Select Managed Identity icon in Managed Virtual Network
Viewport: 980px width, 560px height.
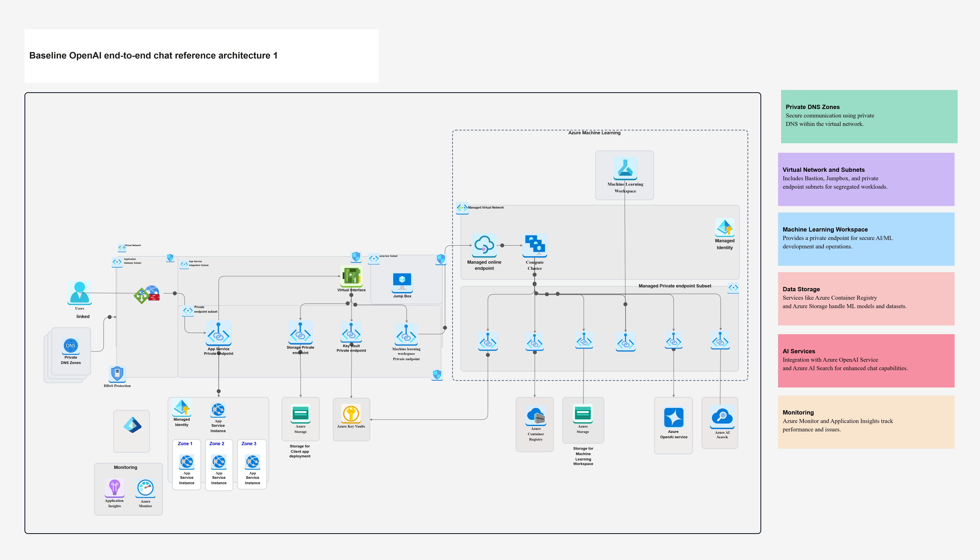tap(724, 227)
